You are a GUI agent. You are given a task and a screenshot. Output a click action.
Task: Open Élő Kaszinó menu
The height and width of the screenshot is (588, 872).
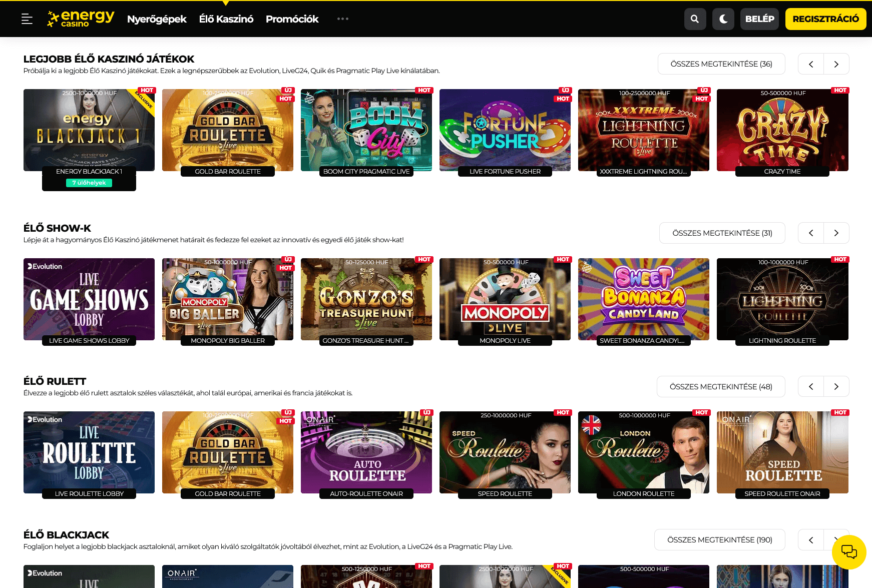click(x=226, y=19)
